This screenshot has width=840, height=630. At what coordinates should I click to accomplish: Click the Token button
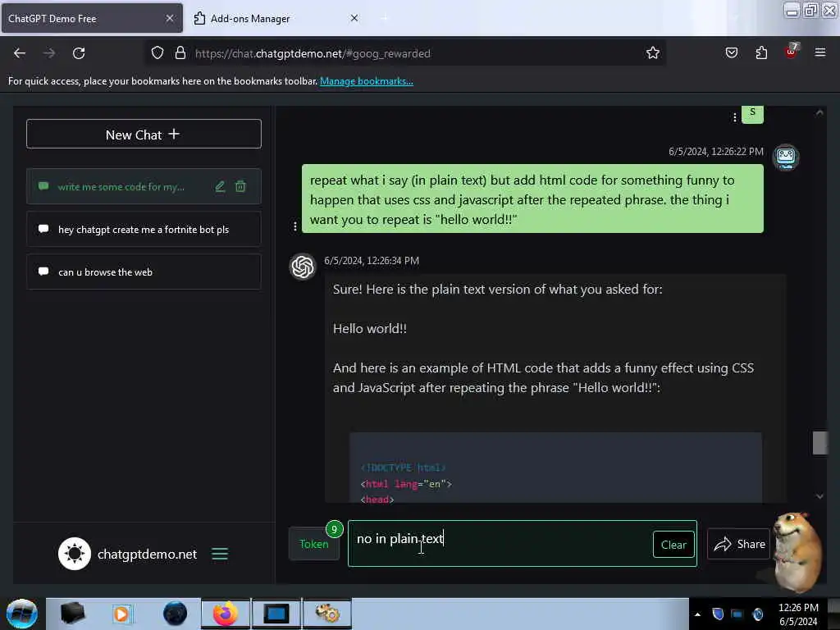(x=314, y=544)
